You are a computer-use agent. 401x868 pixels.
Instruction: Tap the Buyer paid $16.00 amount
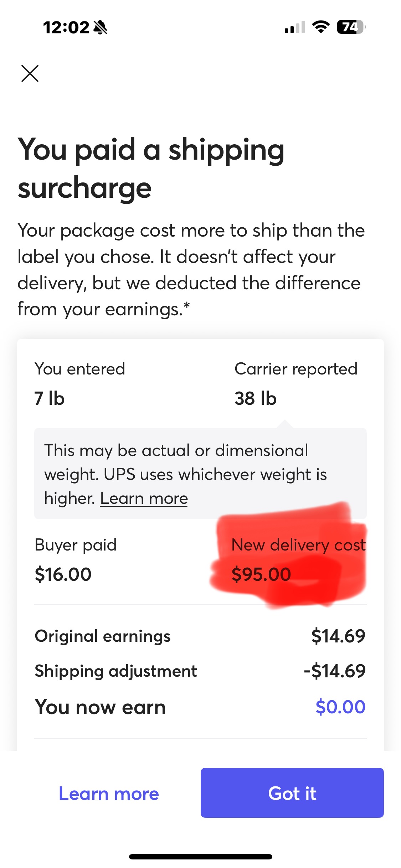point(63,574)
